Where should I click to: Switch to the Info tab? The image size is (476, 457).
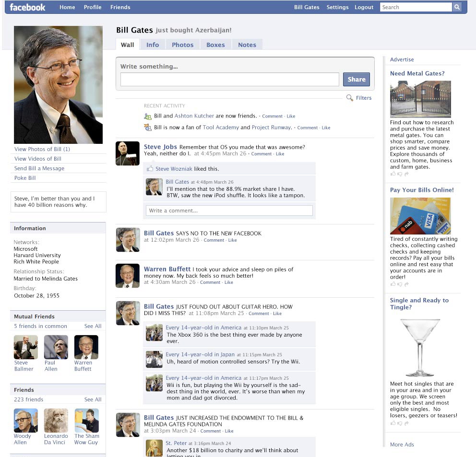[x=153, y=45]
